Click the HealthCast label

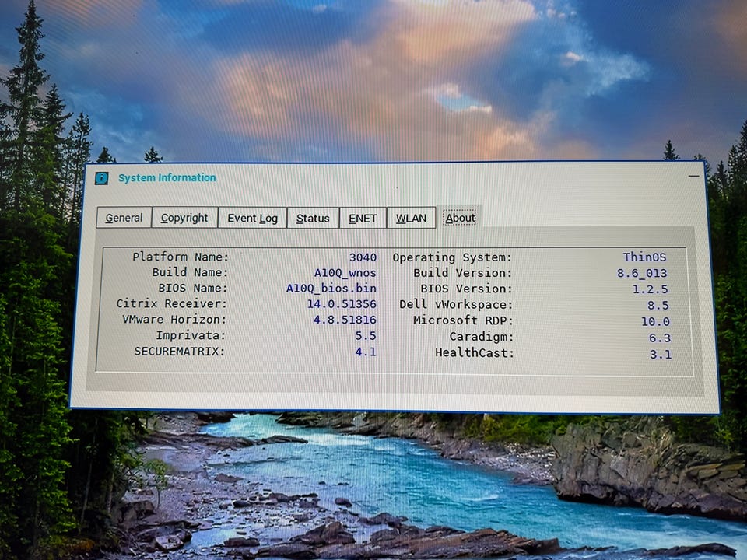click(475, 353)
